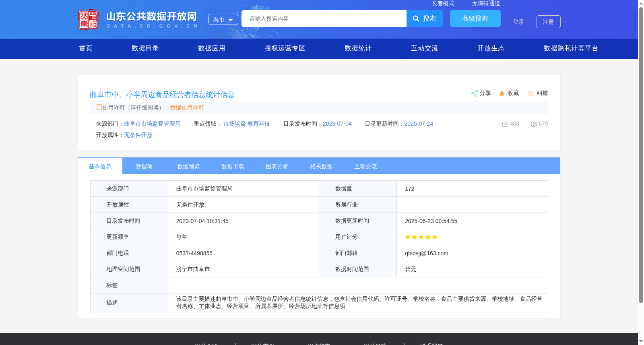Click the Shandong data portal logo
644x345 pixels.
[138, 19]
